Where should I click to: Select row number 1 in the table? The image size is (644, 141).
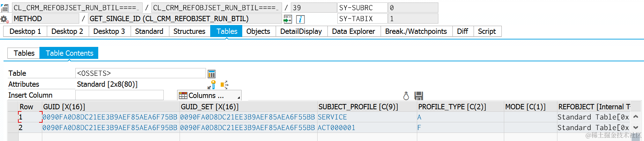pyautogui.click(x=30, y=117)
